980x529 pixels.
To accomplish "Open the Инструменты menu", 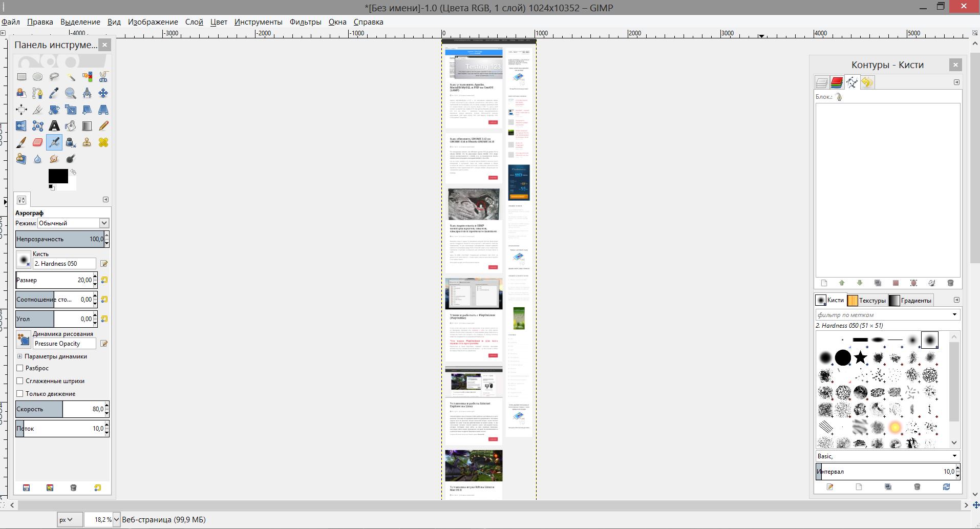I will [259, 22].
